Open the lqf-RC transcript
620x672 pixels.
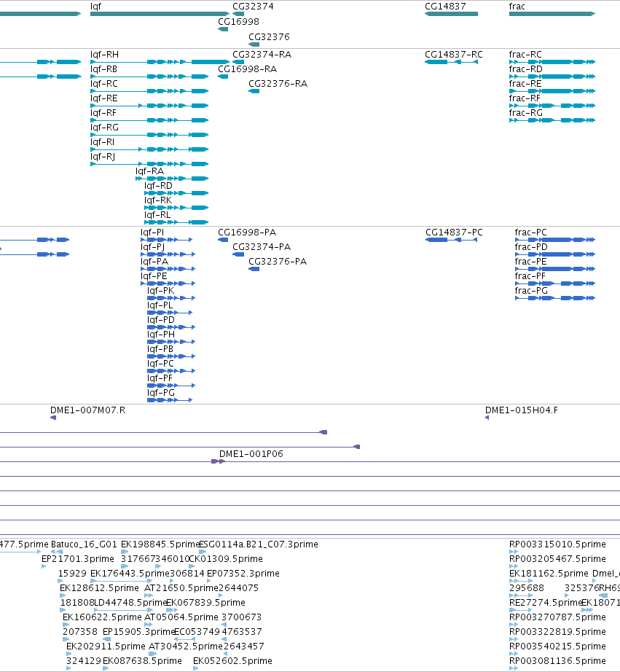(103, 84)
